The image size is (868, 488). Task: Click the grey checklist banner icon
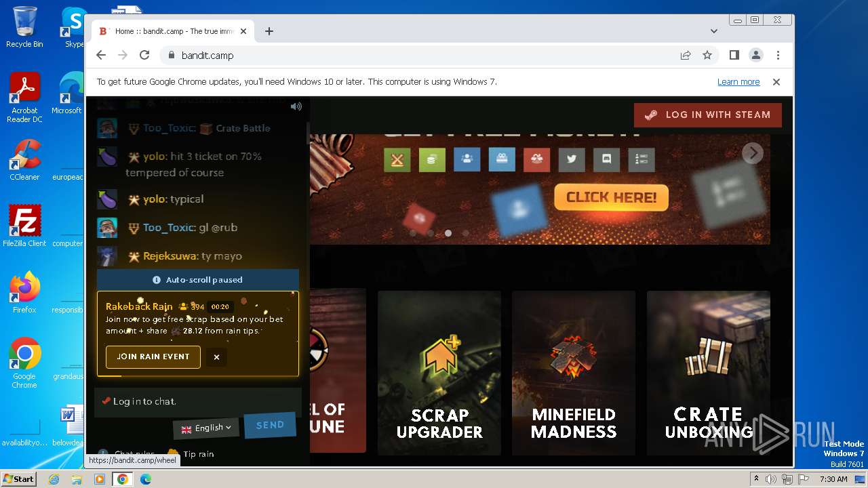click(642, 160)
